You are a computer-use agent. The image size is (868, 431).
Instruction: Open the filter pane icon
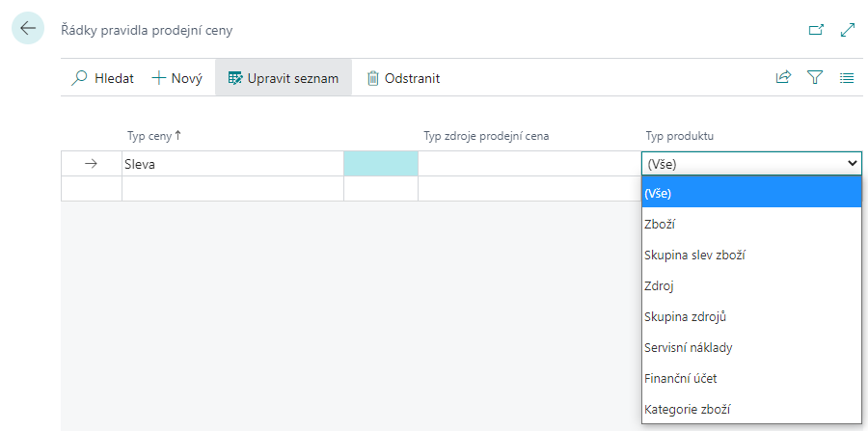(815, 78)
